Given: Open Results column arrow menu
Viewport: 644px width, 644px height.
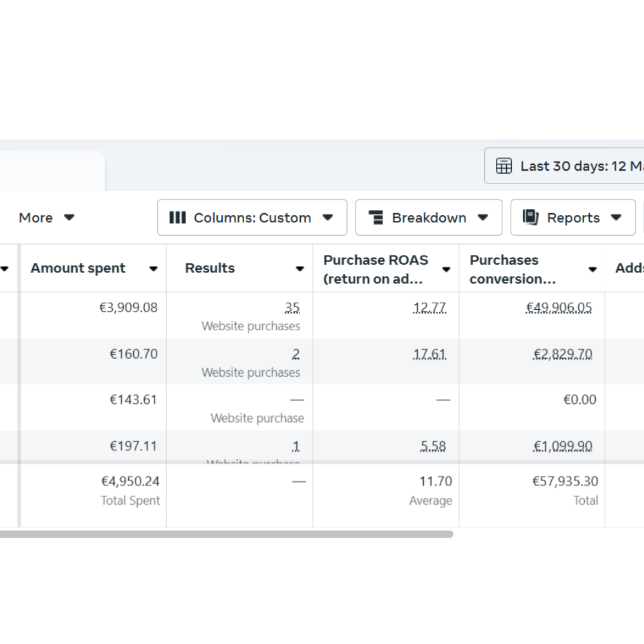Looking at the screenshot, I should [299, 269].
